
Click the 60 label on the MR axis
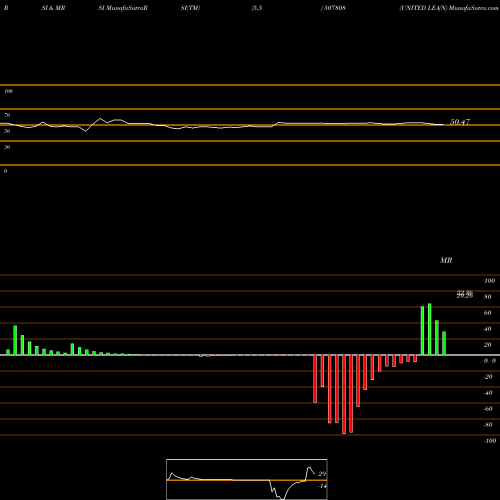pyautogui.click(x=488, y=313)
